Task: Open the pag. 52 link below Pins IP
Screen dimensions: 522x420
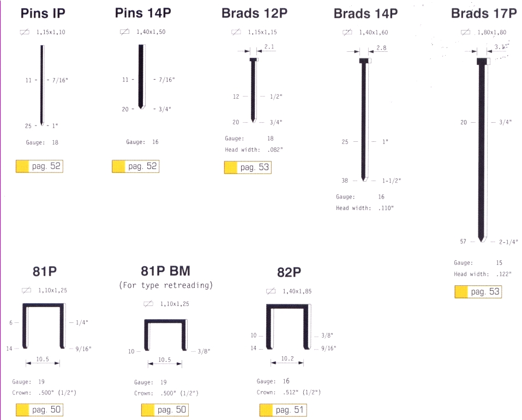Action: point(40,166)
